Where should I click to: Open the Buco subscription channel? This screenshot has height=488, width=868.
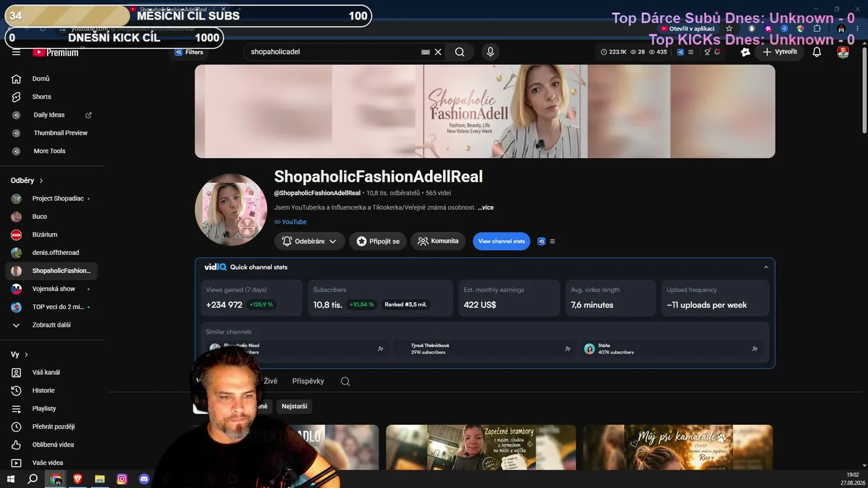tap(52, 217)
